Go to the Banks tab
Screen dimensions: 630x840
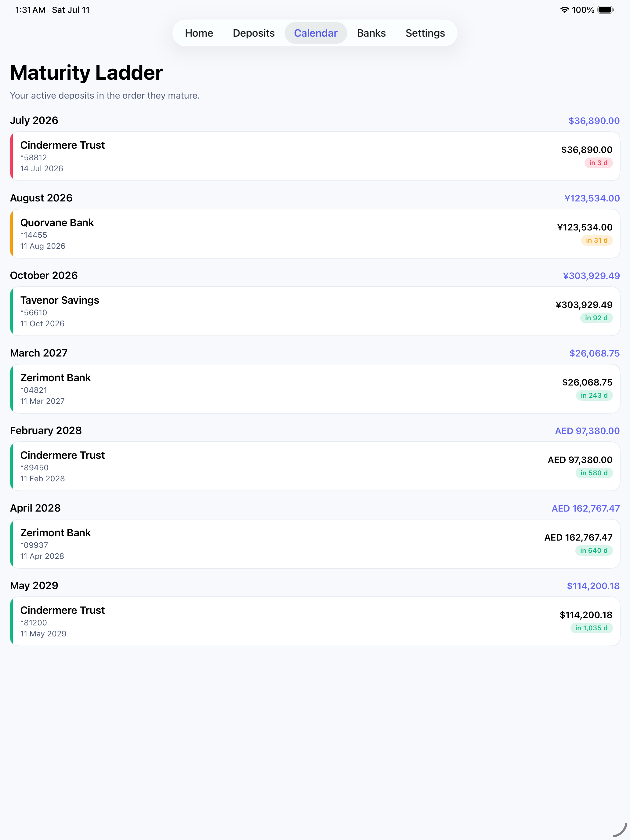[x=371, y=33]
